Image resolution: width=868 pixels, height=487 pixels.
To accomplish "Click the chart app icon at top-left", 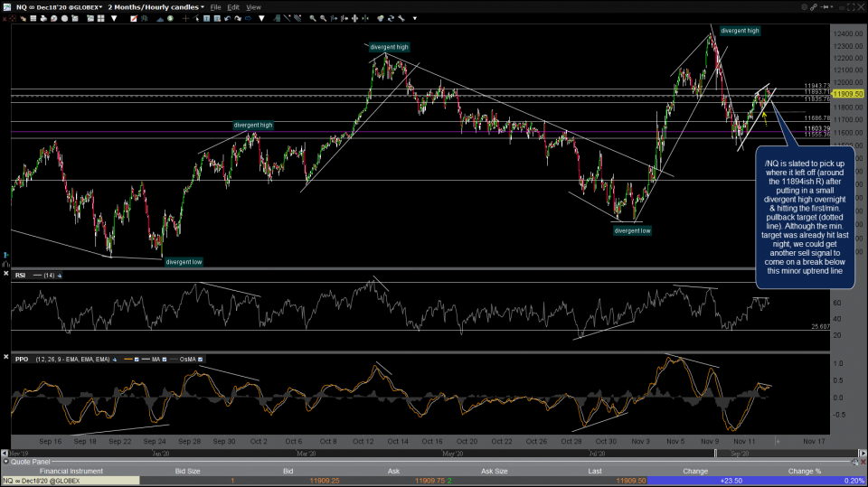I will [6, 6].
